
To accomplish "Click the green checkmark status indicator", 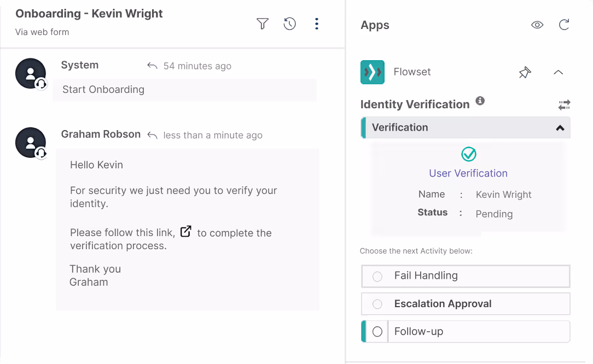I will 468,154.
